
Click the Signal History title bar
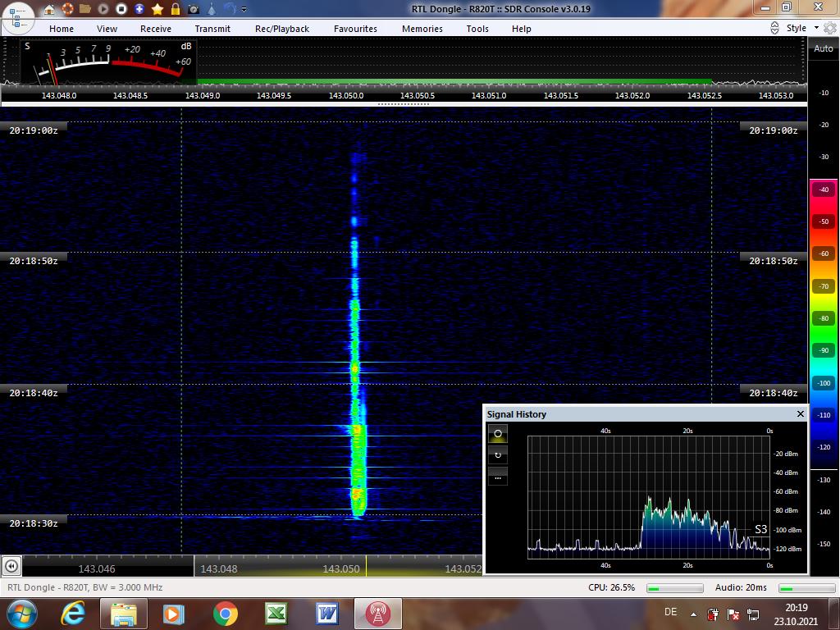coord(646,414)
